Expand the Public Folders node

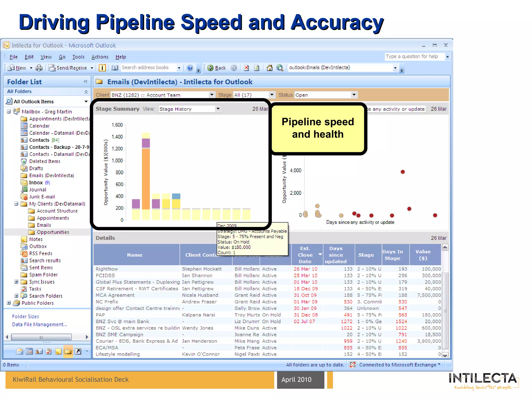(9, 303)
